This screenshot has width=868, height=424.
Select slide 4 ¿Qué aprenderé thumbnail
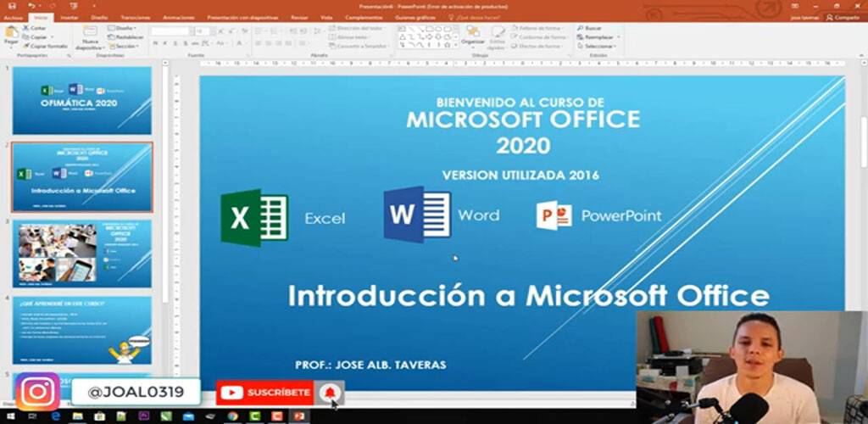82,331
